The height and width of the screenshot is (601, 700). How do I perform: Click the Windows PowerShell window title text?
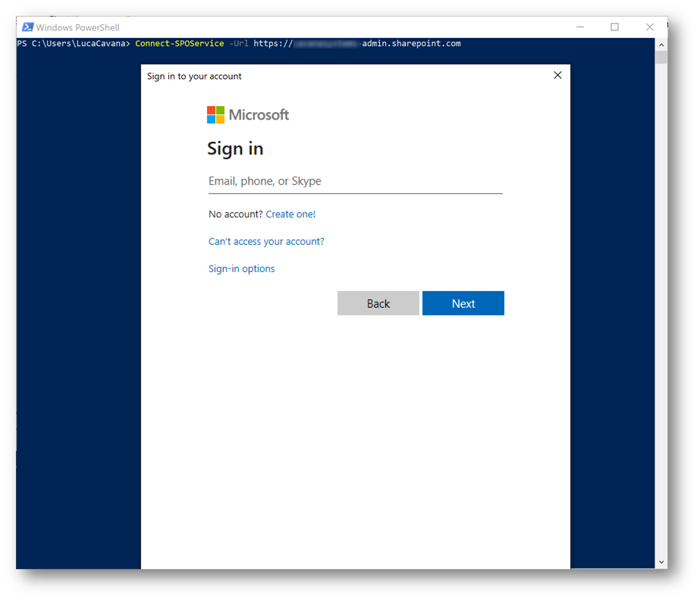[x=77, y=28]
